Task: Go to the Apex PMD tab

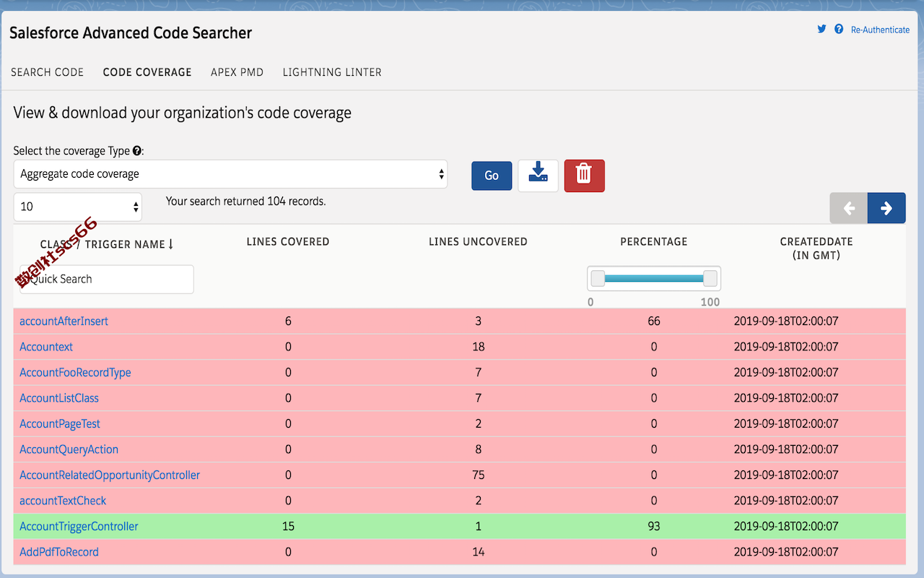Action: coord(237,72)
